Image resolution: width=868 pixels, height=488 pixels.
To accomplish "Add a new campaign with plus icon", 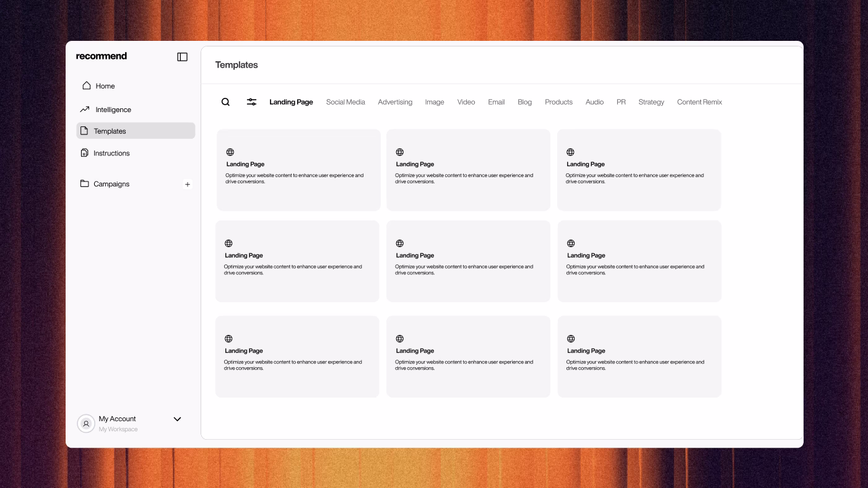I will 188,185.
